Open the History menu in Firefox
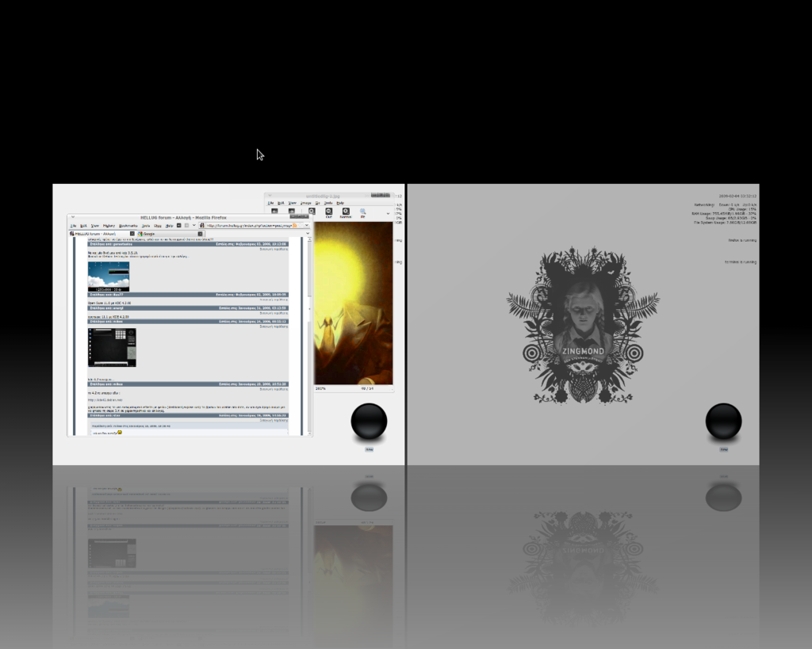Screen dimensions: 812x649 [109, 225]
